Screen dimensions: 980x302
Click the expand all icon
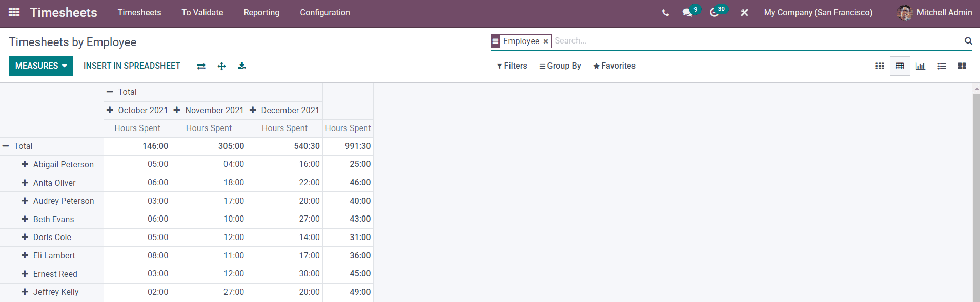pyautogui.click(x=221, y=66)
